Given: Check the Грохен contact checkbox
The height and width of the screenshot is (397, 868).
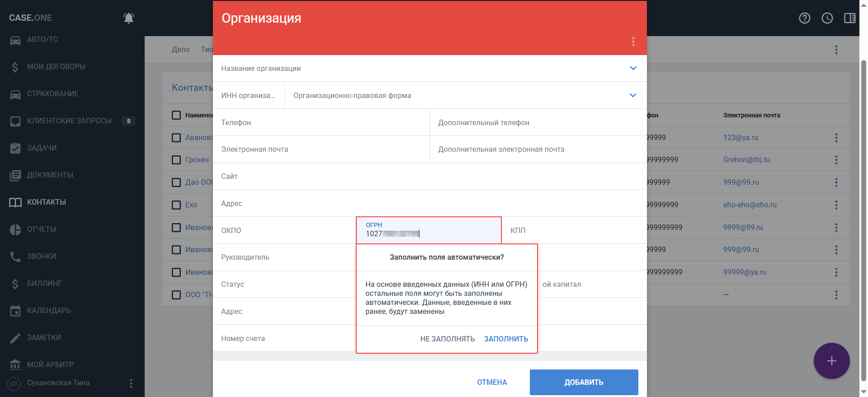Looking at the screenshot, I should click(176, 160).
